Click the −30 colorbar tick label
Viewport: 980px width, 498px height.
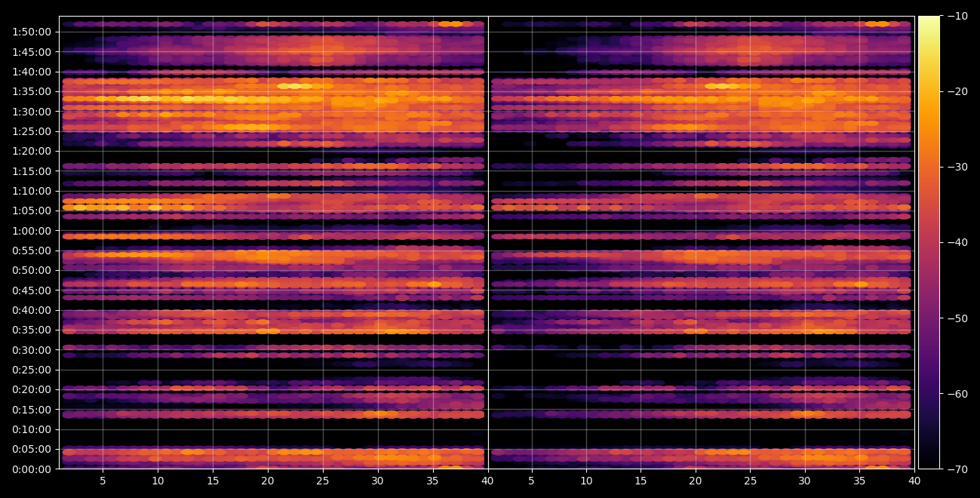[x=957, y=167]
